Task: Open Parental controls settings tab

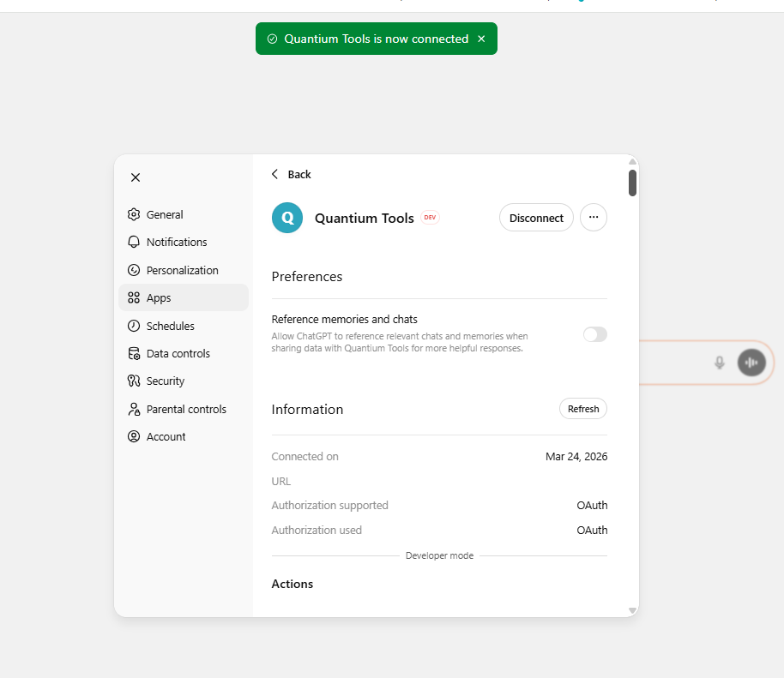Action: pos(184,409)
